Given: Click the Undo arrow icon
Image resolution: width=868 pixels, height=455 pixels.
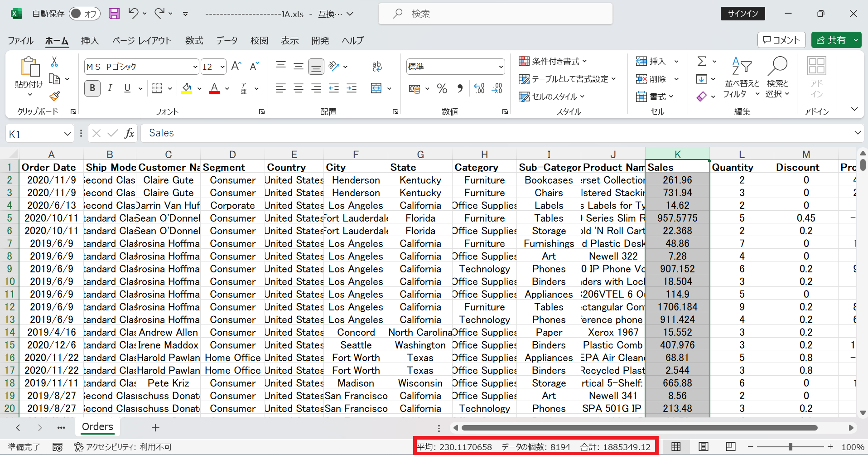Looking at the screenshot, I should pyautogui.click(x=133, y=14).
